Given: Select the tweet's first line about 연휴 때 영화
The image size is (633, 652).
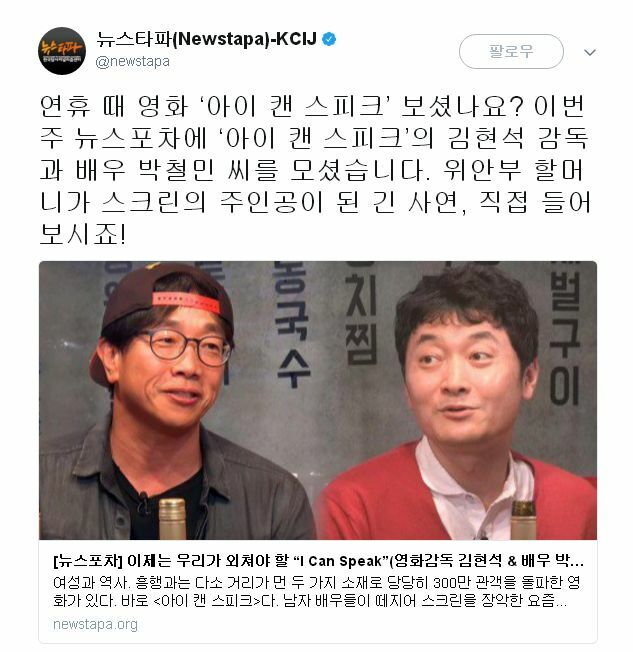Looking at the screenshot, I should pyautogui.click(x=313, y=106).
